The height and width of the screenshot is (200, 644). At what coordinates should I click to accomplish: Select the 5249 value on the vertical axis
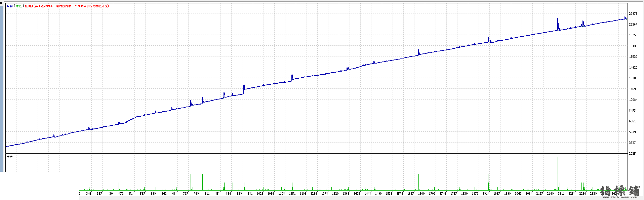(x=633, y=132)
